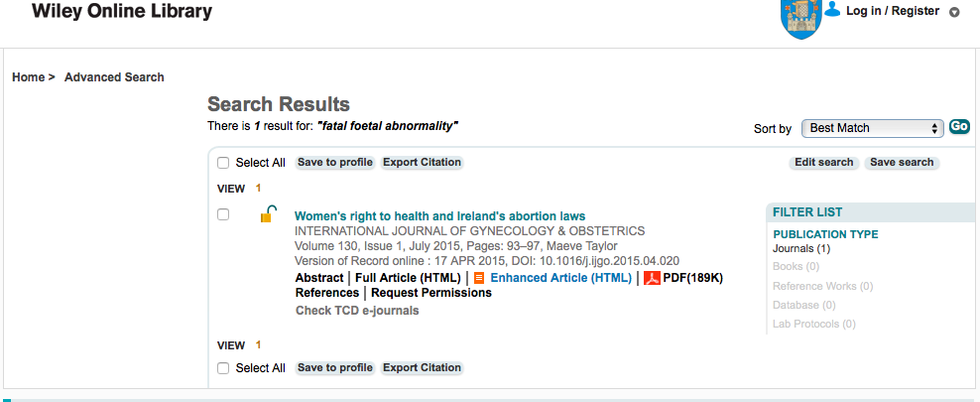Click the Go button next to Sort by

[959, 126]
